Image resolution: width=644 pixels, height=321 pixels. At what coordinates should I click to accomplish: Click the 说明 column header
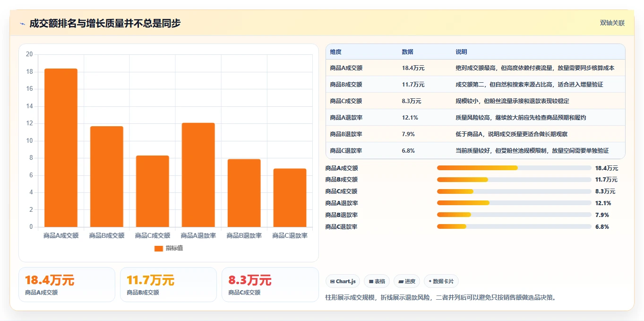[461, 52]
